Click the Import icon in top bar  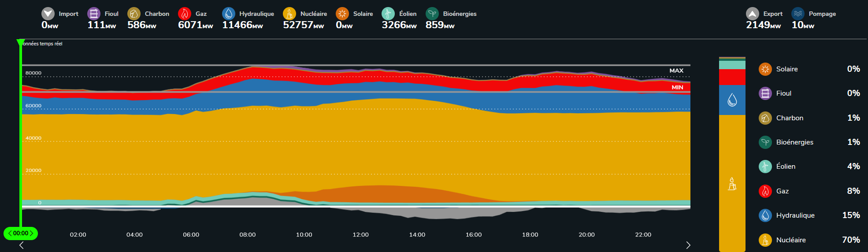tap(48, 14)
